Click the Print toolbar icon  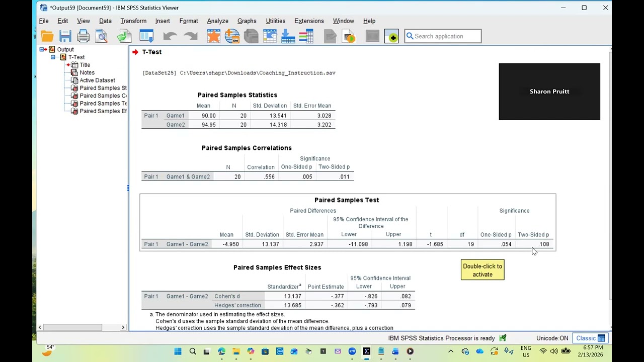click(x=84, y=36)
